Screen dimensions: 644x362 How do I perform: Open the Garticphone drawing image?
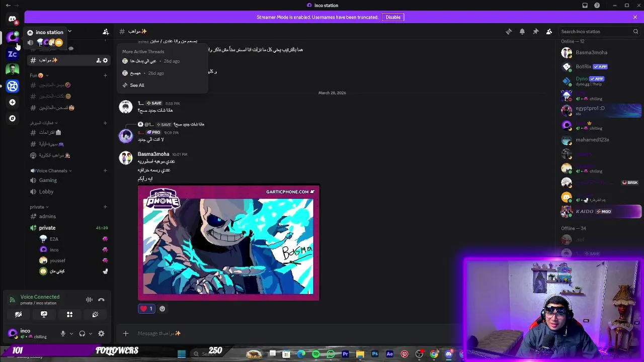coord(229,243)
